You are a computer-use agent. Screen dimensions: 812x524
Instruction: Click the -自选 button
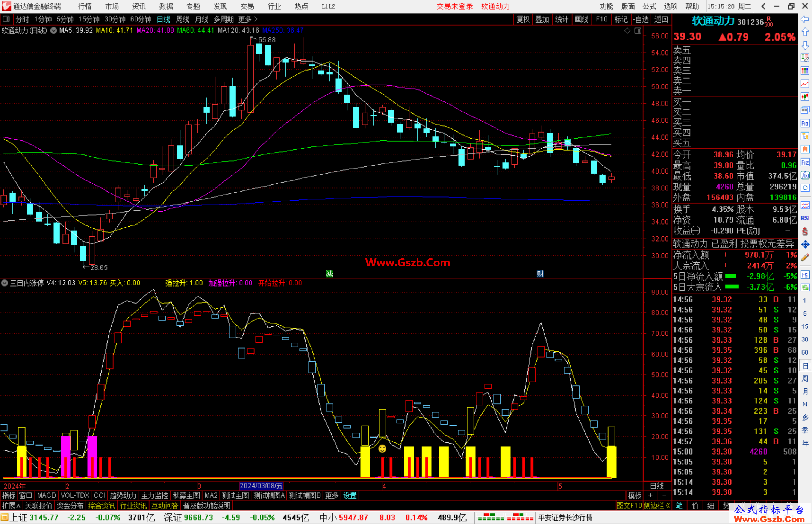coord(641,19)
